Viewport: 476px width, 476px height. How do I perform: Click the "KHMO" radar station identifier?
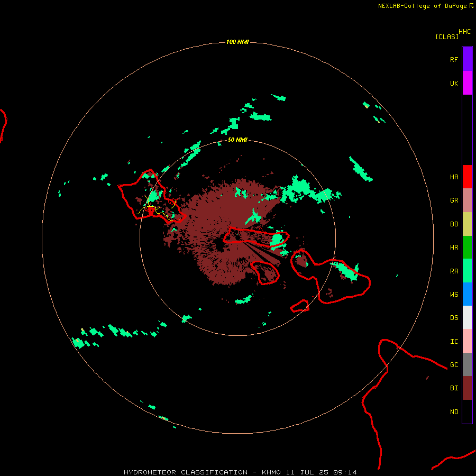[x=271, y=472]
